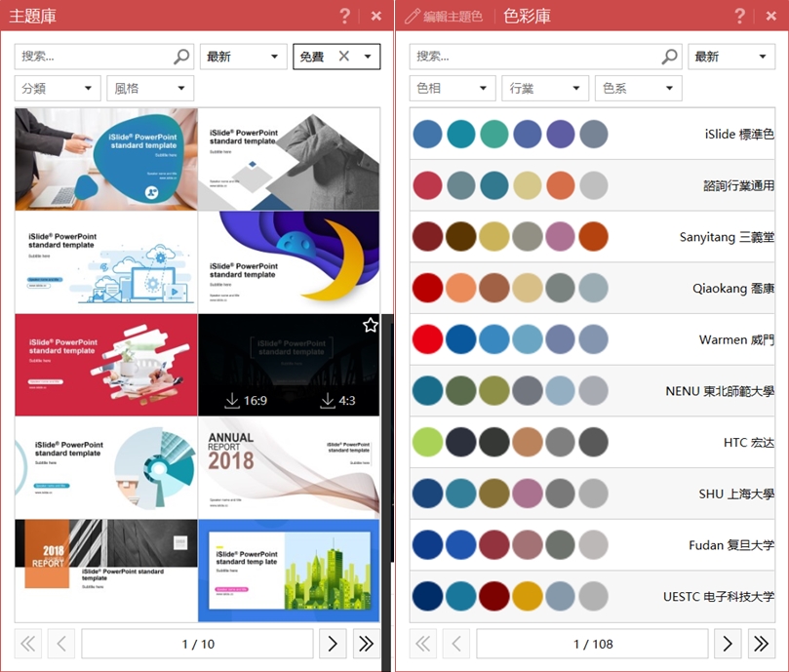
Task: Expand the 分類 category dropdown
Action: [x=58, y=89]
